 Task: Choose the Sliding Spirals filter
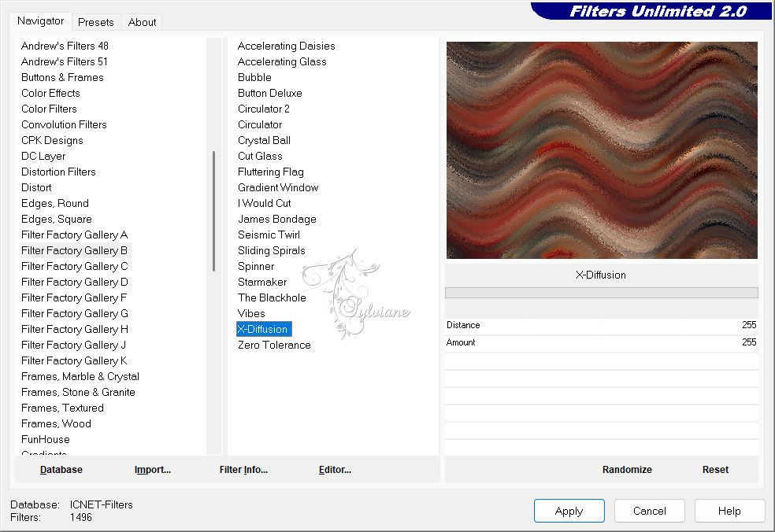[x=272, y=251]
